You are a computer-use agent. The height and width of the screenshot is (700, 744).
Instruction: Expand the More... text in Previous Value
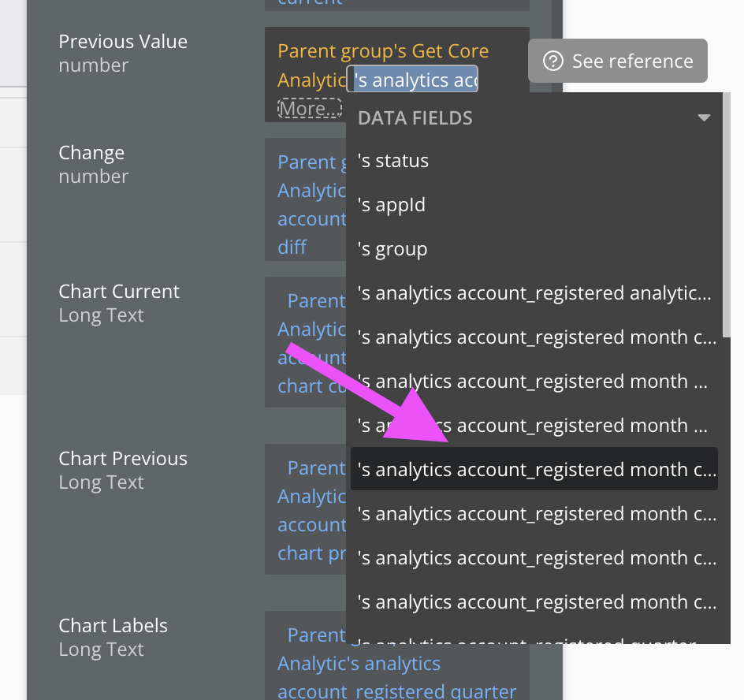click(310, 109)
